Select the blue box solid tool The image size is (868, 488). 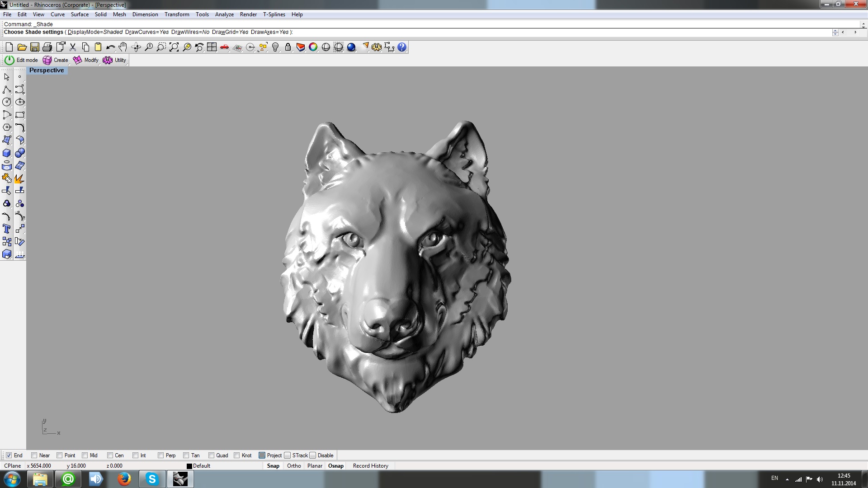click(7, 153)
